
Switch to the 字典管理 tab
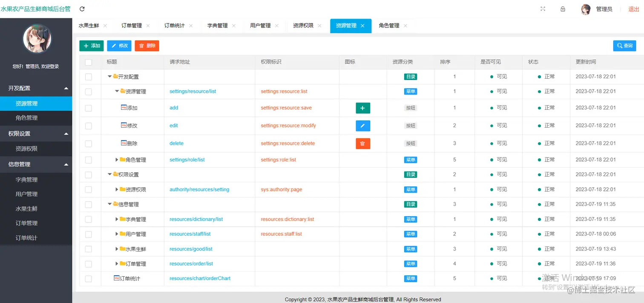[x=217, y=26]
